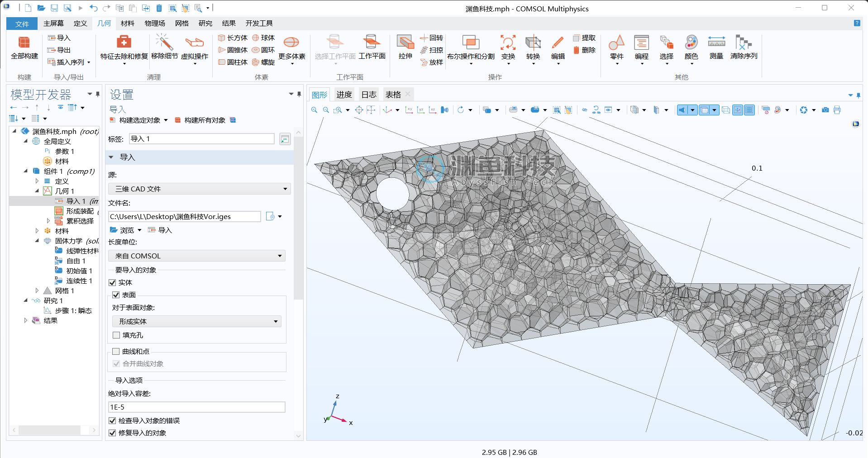Click the undo arrow in title toolbar
Image resolution: width=868 pixels, height=458 pixels.
pos(93,8)
